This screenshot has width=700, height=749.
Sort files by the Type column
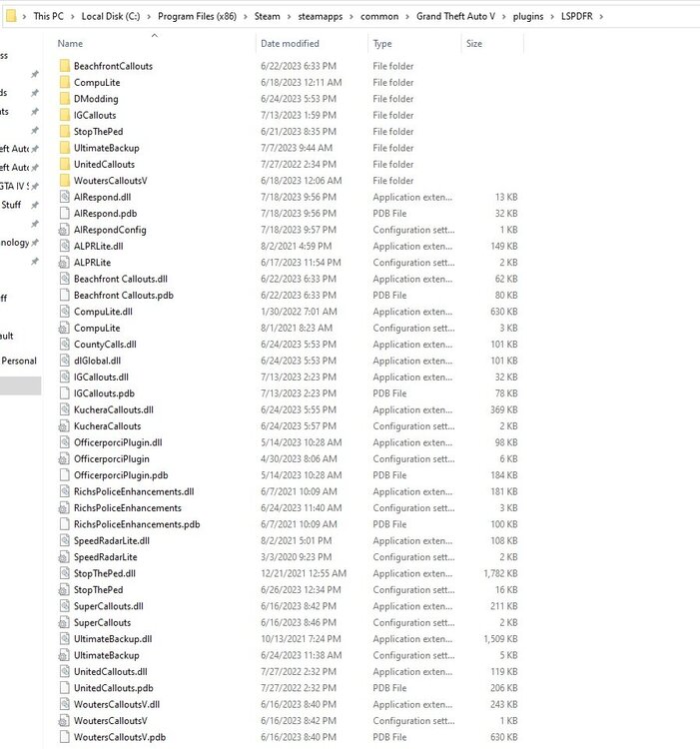382,44
